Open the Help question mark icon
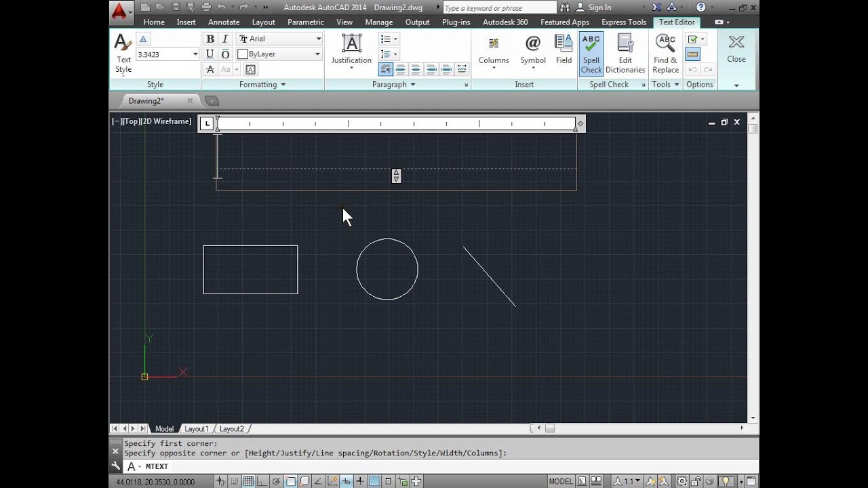The image size is (868, 488). coord(701,7)
